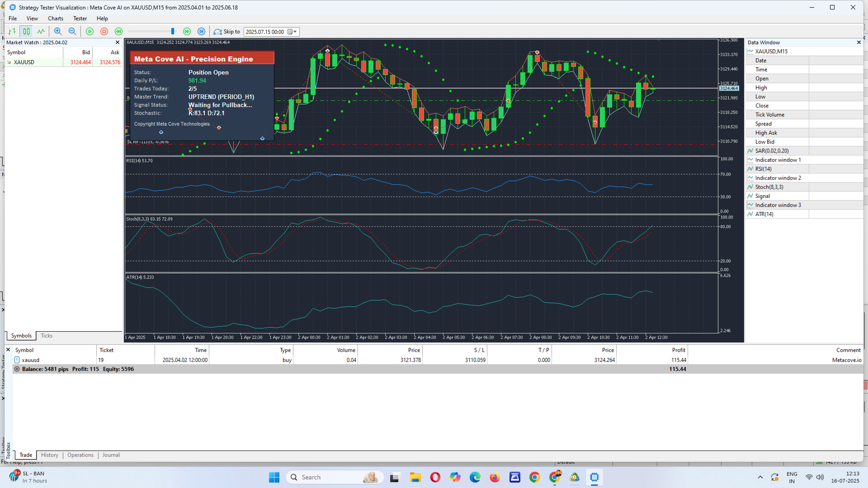Zoom out of the chart

point(72,32)
